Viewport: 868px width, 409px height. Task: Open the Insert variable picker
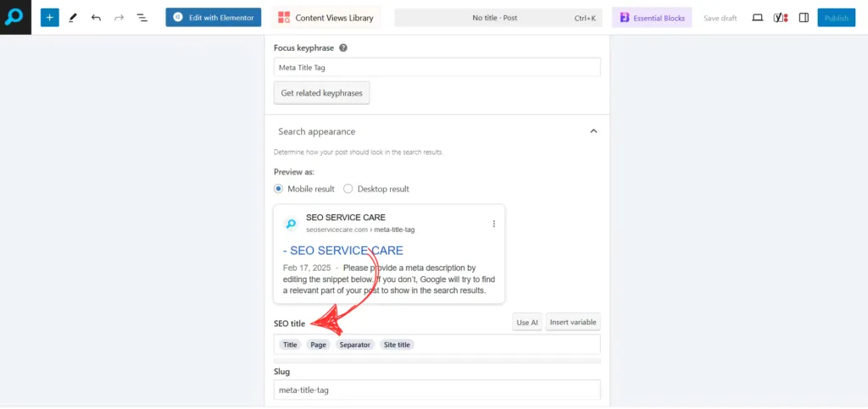tap(573, 323)
